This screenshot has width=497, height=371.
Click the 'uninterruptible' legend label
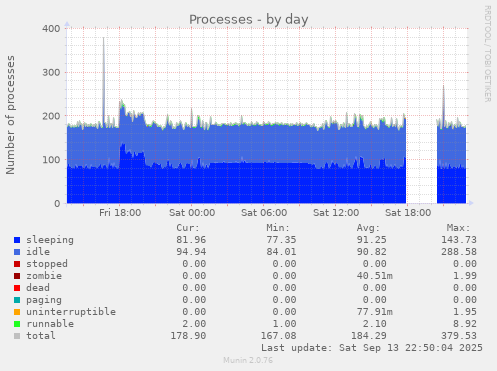click(x=71, y=312)
